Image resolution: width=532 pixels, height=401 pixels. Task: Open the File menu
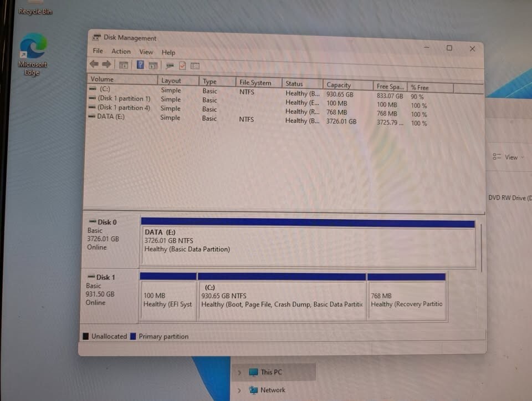point(98,51)
